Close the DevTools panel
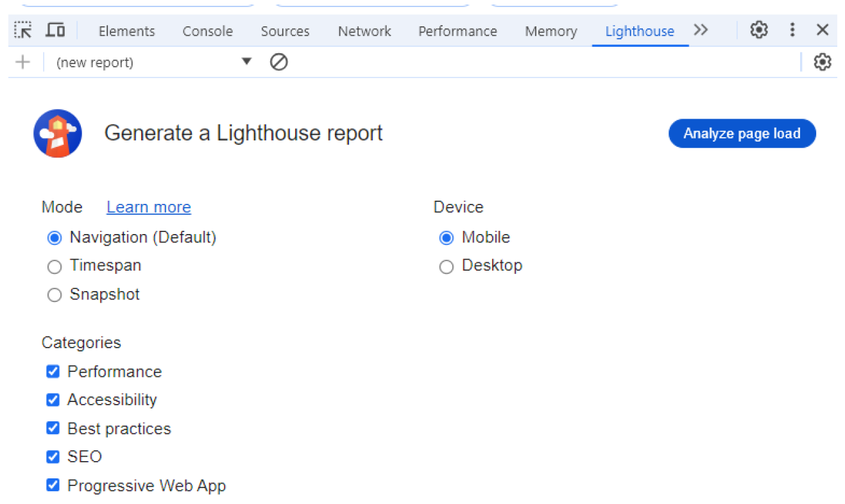 click(822, 30)
